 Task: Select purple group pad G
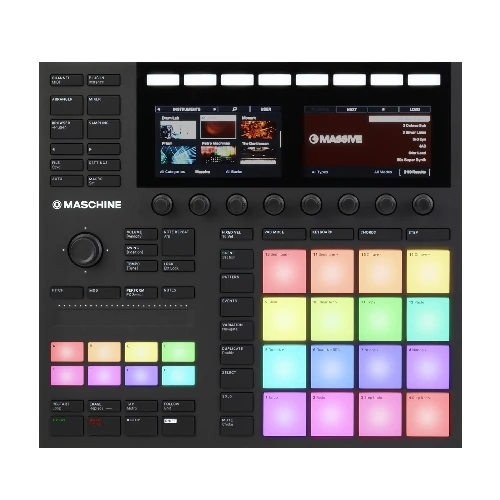[x=141, y=376]
